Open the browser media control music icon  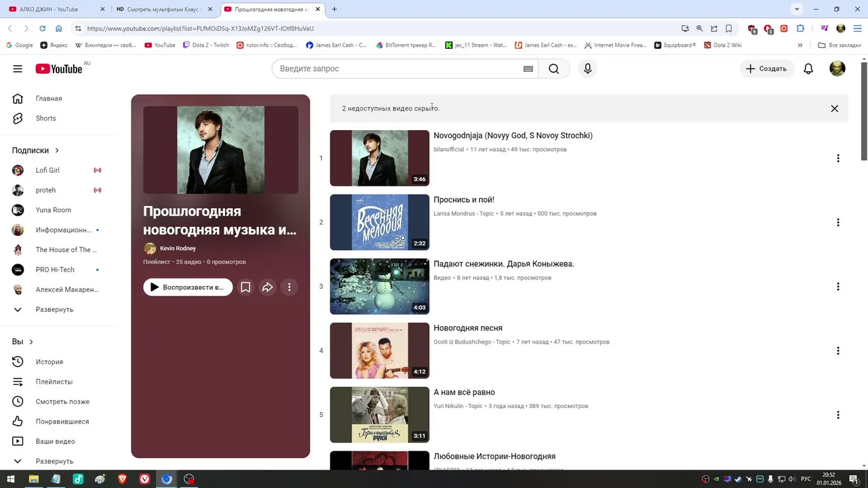click(825, 28)
